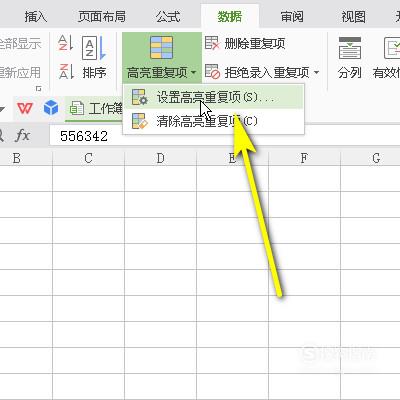The width and height of the screenshot is (400, 400).
Task: Click the 分列 label
Action: point(349,72)
